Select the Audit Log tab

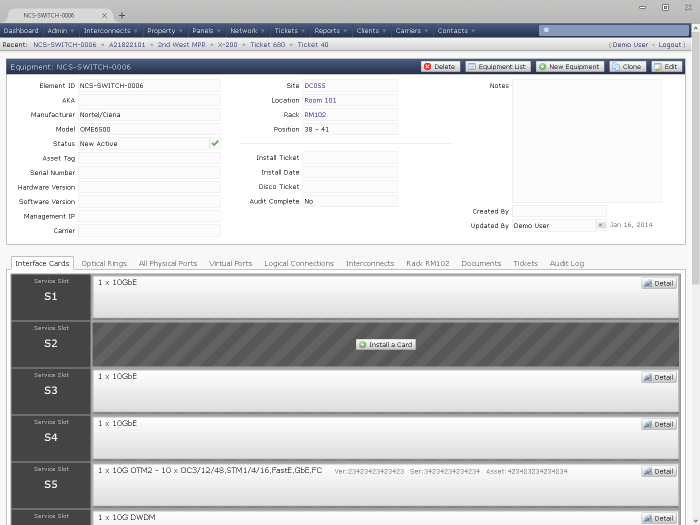coord(567,263)
